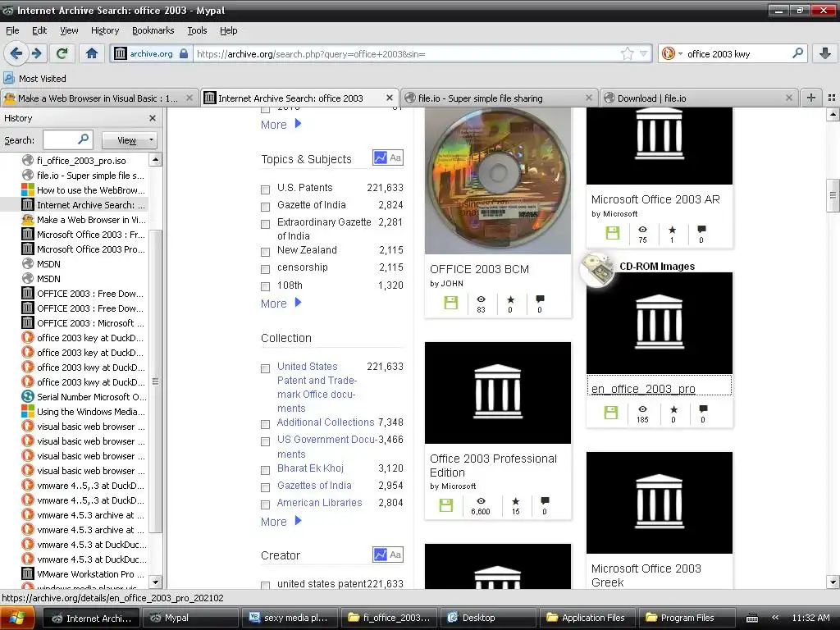Click the magnifier in History search field
The width and height of the screenshot is (840, 630).
point(83,139)
